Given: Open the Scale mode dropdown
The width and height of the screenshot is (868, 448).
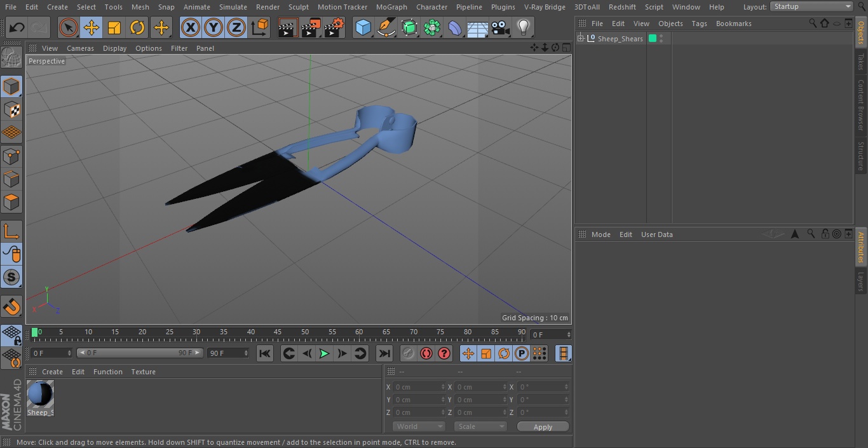Looking at the screenshot, I should [480, 426].
